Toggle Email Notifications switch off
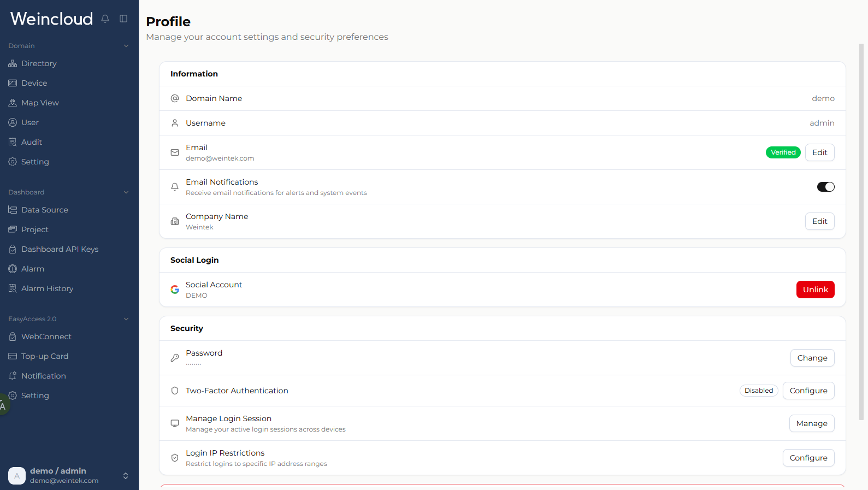868x490 pixels. [825, 187]
